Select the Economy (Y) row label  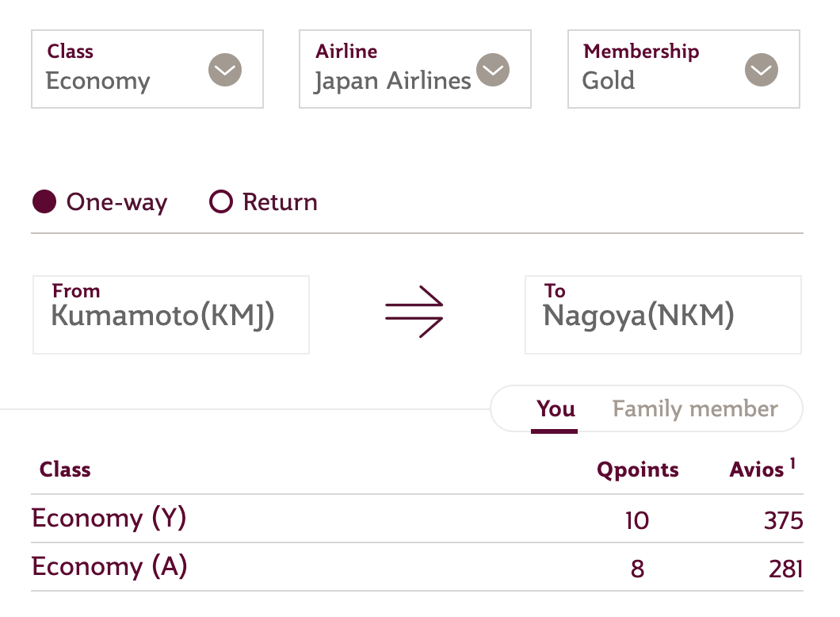tap(109, 519)
